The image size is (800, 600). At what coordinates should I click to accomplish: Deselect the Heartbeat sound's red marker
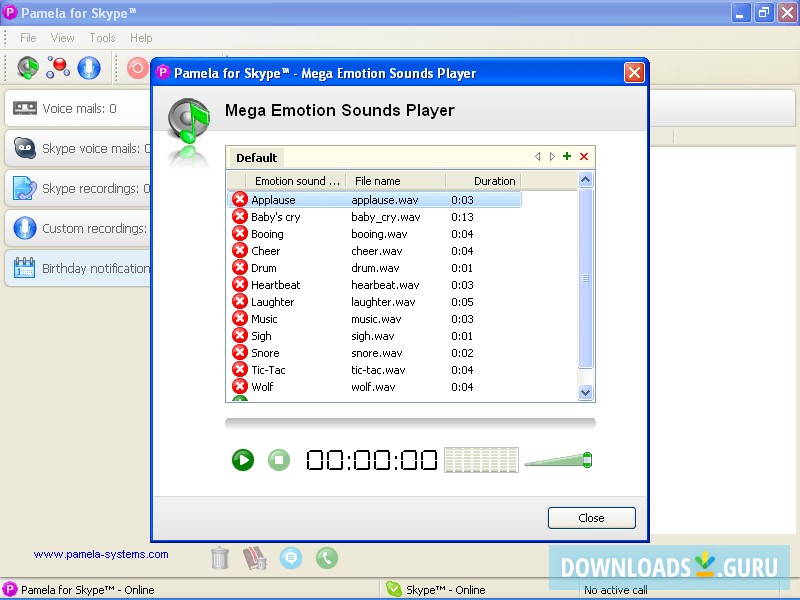point(240,284)
